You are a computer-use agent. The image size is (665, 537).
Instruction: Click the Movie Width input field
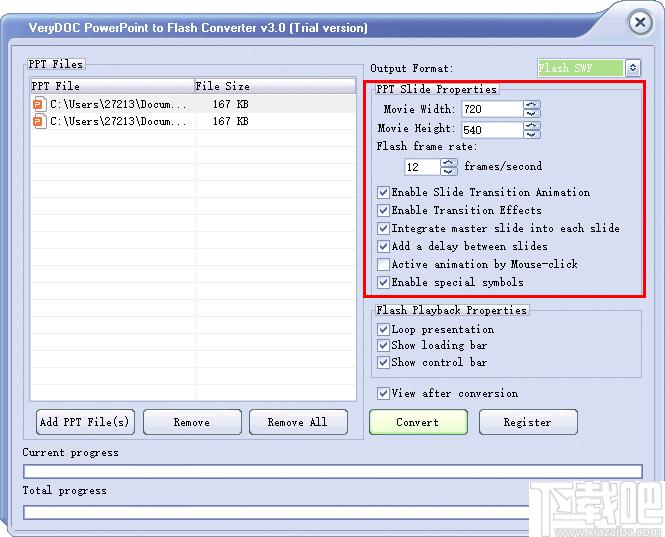click(492, 109)
